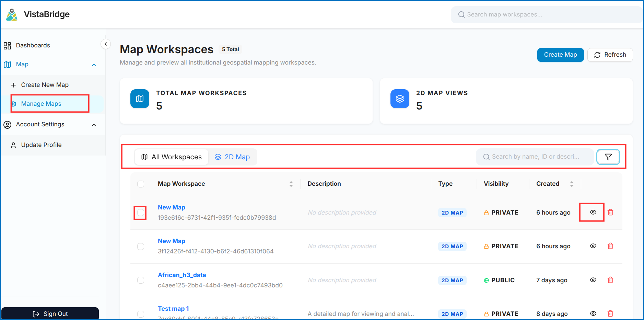
Task: Click the Account Settings user icon
Action: click(7, 125)
